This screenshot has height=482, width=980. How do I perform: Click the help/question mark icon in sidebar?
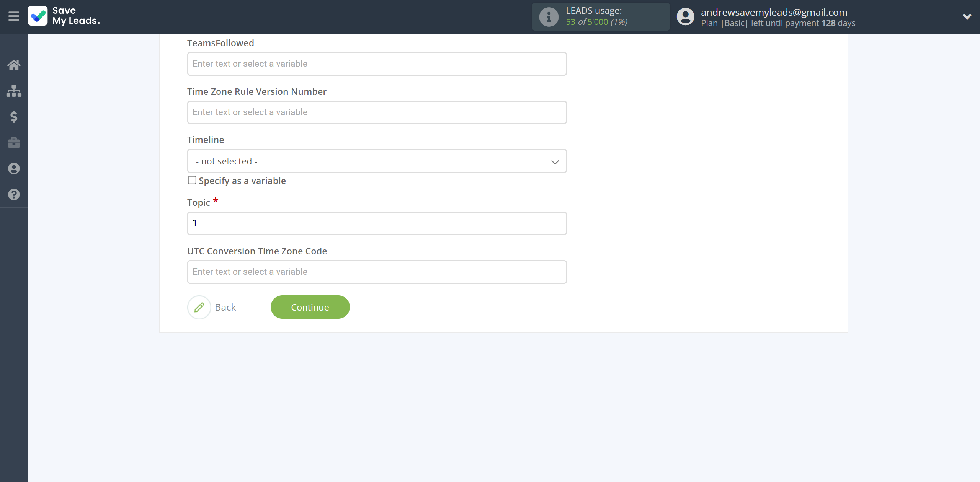pos(14,195)
